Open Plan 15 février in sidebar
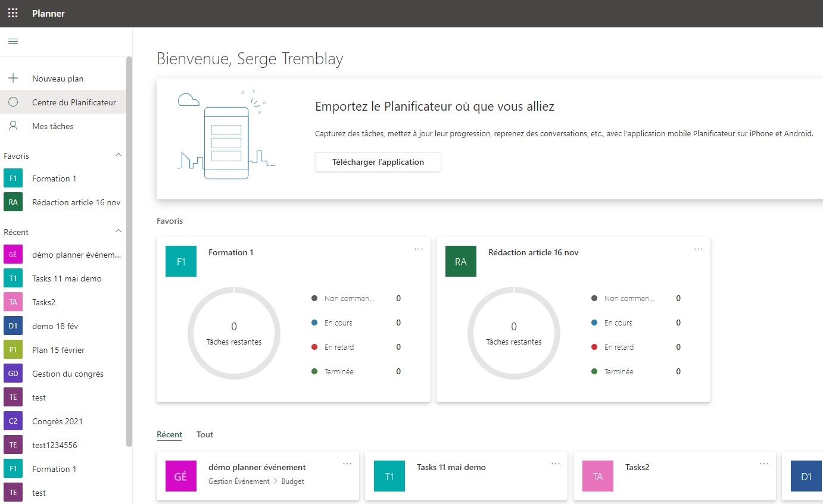Image resolution: width=823 pixels, height=504 pixels. (63, 350)
